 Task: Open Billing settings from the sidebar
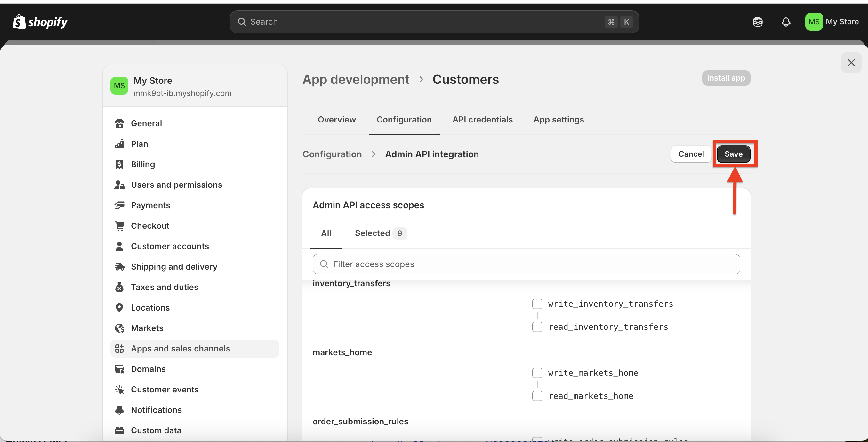(142, 164)
